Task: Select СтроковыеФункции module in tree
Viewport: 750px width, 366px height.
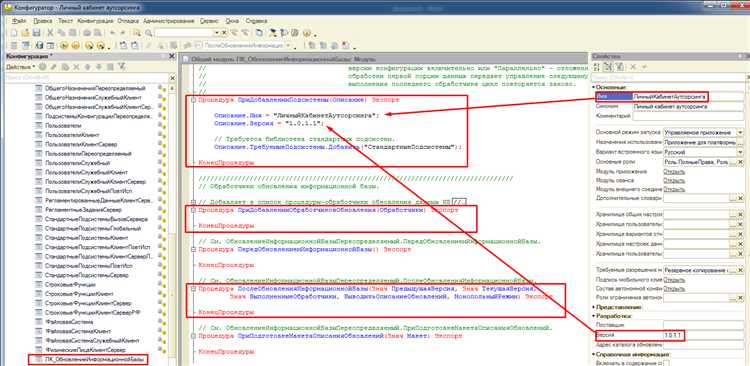Action: coord(70,285)
